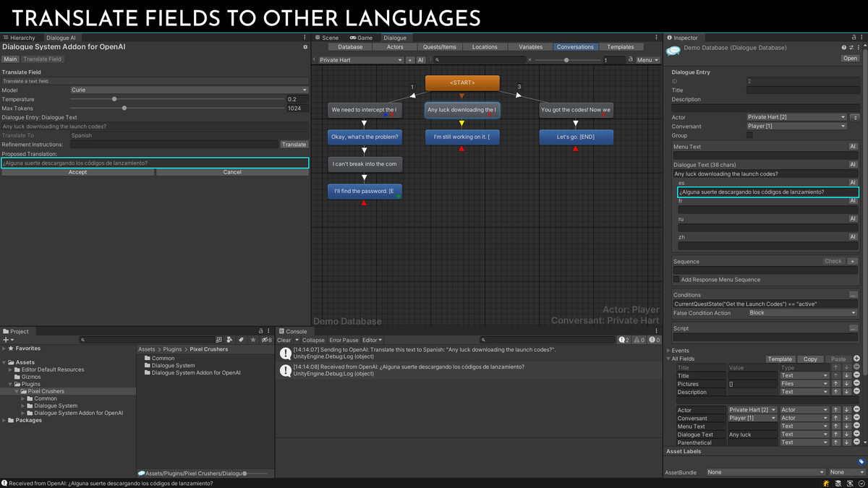
Task: Open the Private Hart conversation dropdown
Action: click(360, 60)
